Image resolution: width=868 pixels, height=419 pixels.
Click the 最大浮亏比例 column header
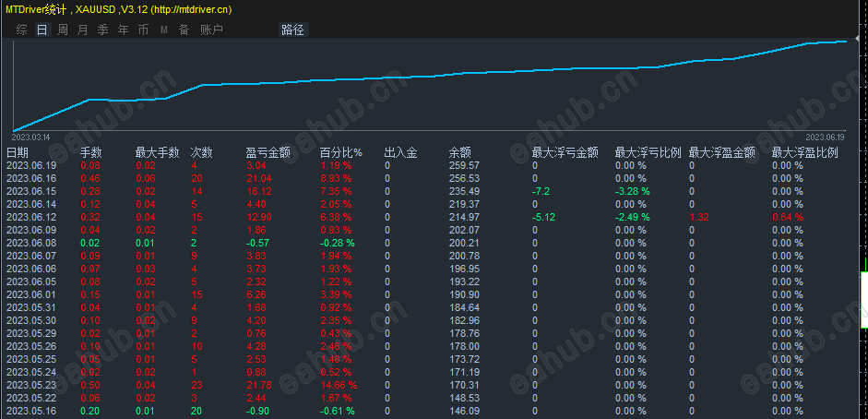648,153
